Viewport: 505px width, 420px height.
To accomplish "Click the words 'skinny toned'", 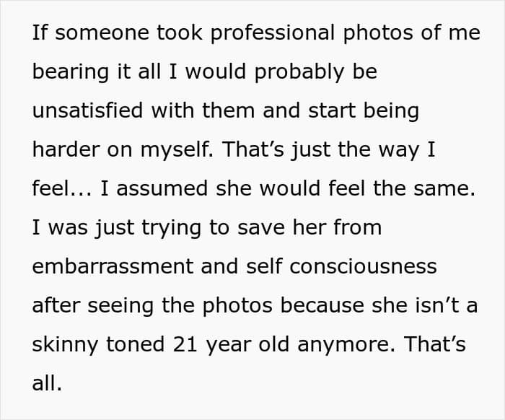I will (x=99, y=345).
